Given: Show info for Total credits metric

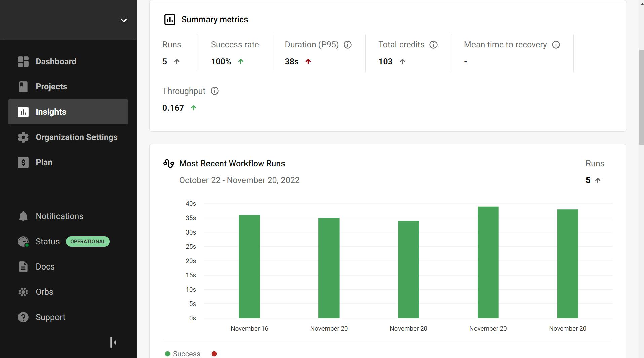Looking at the screenshot, I should click(433, 45).
